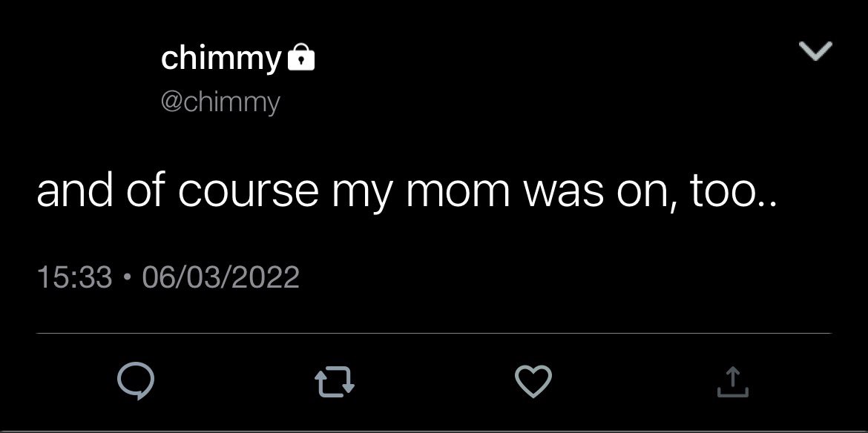The image size is (868, 433).
Task: Click the padlock icon beside chimmy
Action: [x=301, y=57]
